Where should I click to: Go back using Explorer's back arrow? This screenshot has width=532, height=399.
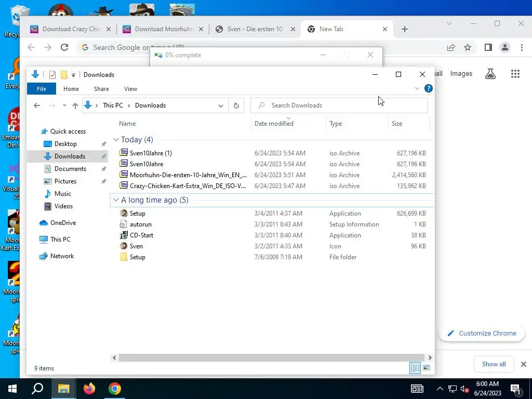37,105
